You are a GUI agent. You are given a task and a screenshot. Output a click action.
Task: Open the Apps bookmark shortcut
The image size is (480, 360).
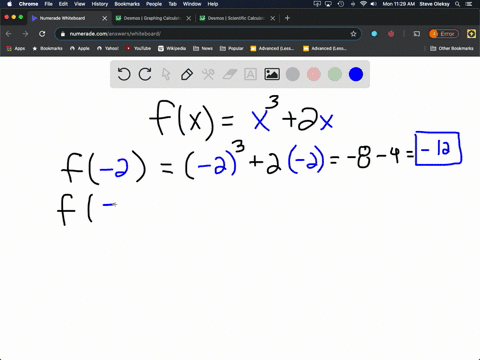pos(16,48)
